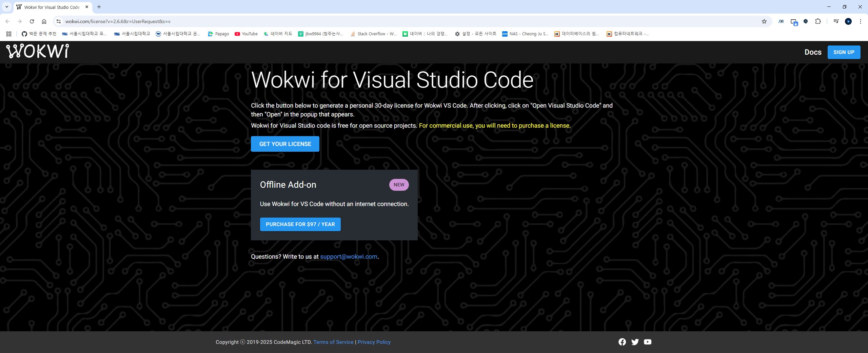Open the 데이터베이스의 원... bookmark
Image resolution: width=868 pixels, height=353 pixels.
click(577, 34)
